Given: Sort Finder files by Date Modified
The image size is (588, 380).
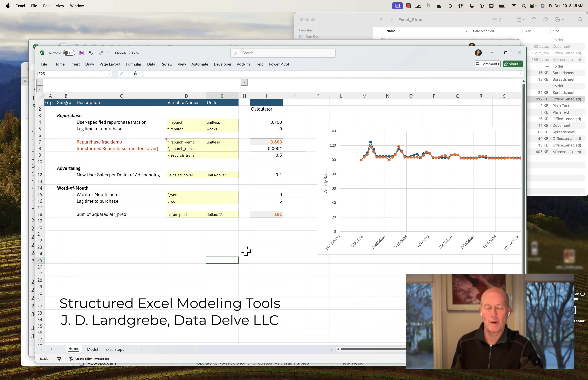Looking at the screenshot, I should (x=483, y=31).
